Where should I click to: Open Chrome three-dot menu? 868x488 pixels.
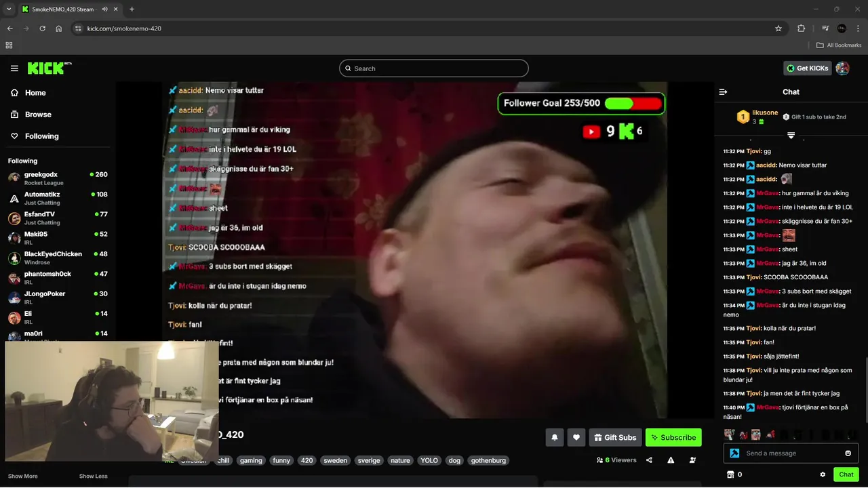coord(858,28)
